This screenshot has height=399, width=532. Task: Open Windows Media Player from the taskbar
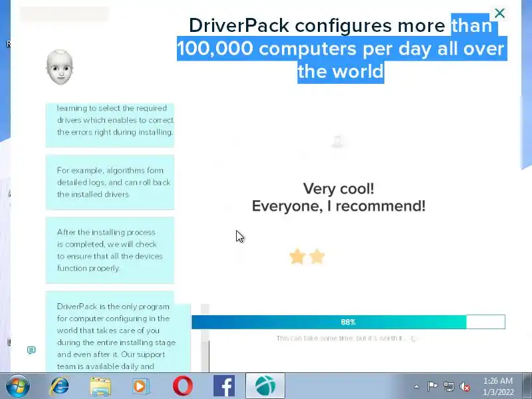141,386
